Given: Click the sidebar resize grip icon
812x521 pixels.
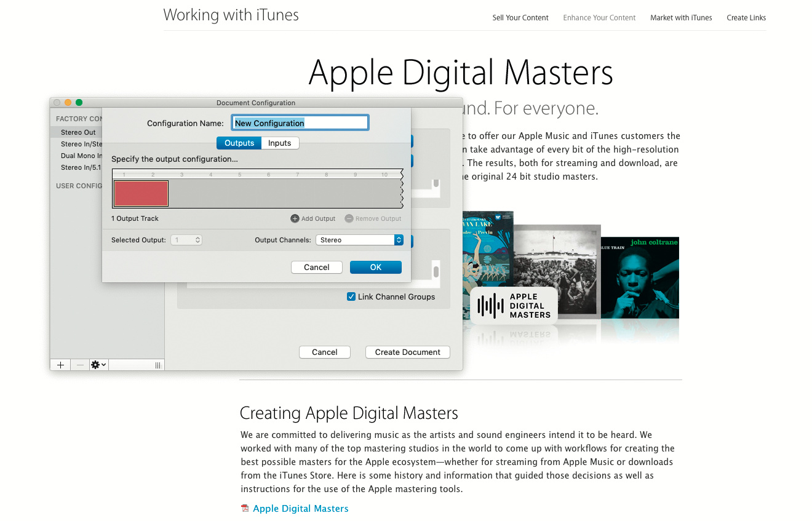Looking at the screenshot, I should pyautogui.click(x=158, y=365).
